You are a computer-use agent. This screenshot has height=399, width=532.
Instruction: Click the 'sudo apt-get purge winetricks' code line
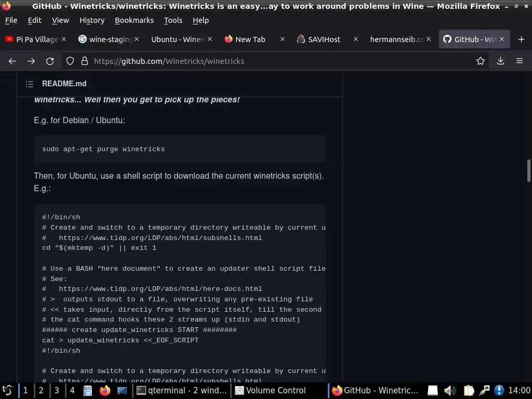[x=103, y=149]
